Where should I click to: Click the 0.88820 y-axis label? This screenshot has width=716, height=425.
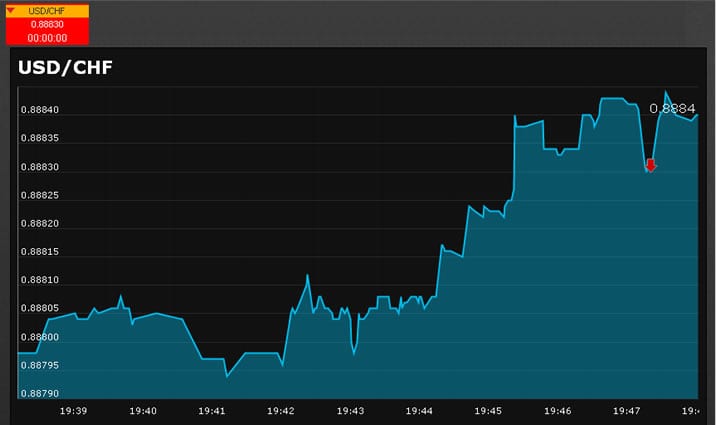[40, 224]
